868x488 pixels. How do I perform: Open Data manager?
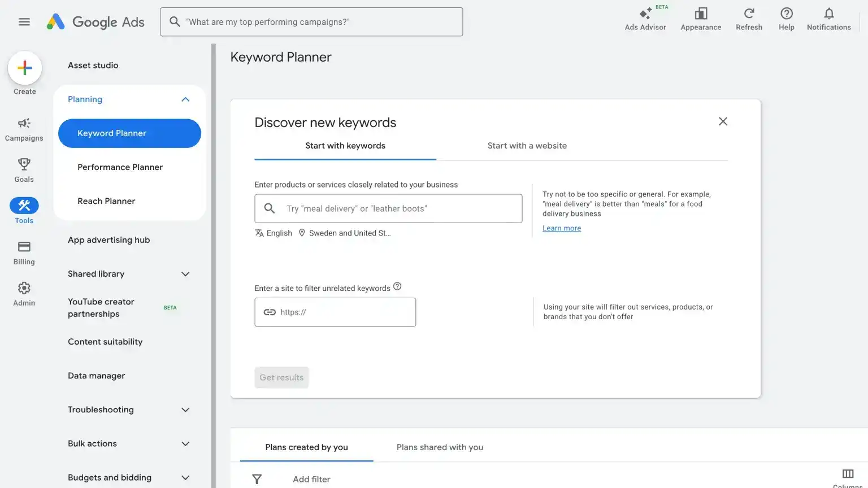click(97, 376)
